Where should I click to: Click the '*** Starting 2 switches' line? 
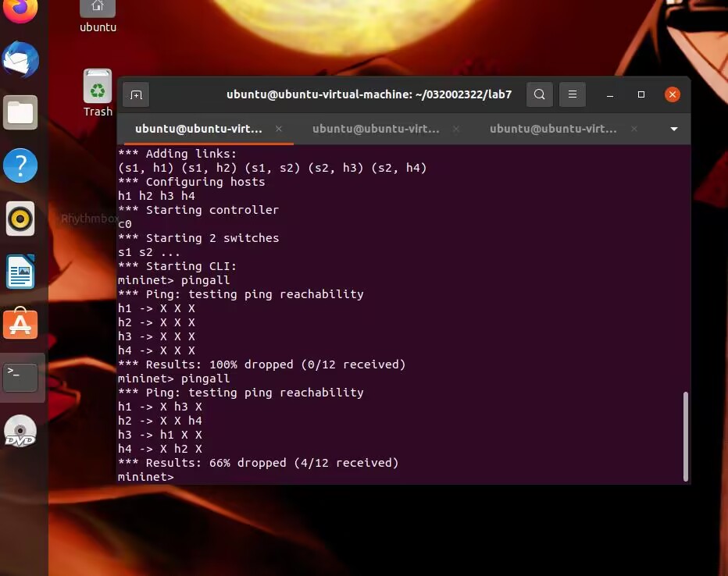point(198,238)
